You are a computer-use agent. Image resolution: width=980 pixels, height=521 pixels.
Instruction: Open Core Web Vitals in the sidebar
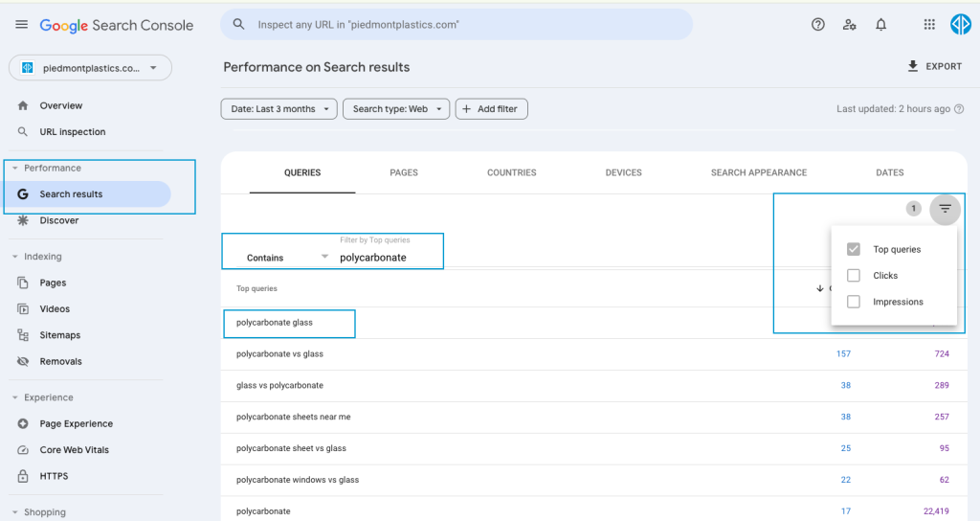(x=75, y=450)
